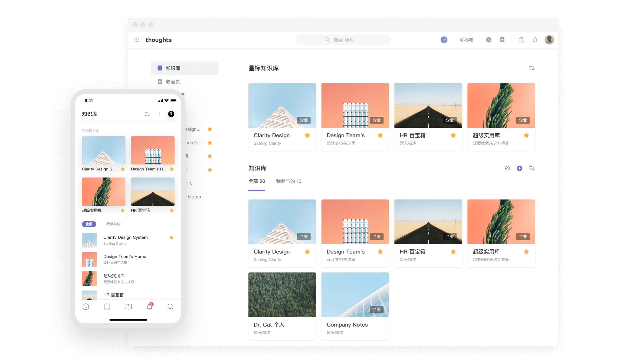Open the notifications bell in the desktop header
Screen dimensions: 633x364
coord(535,40)
